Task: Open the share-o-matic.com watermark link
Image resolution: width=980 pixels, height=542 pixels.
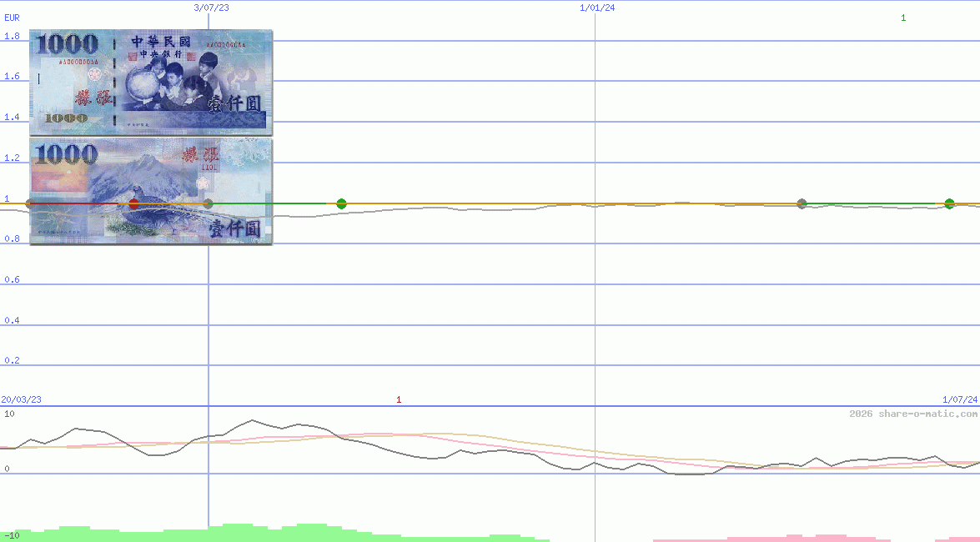Action: pyautogui.click(x=913, y=414)
